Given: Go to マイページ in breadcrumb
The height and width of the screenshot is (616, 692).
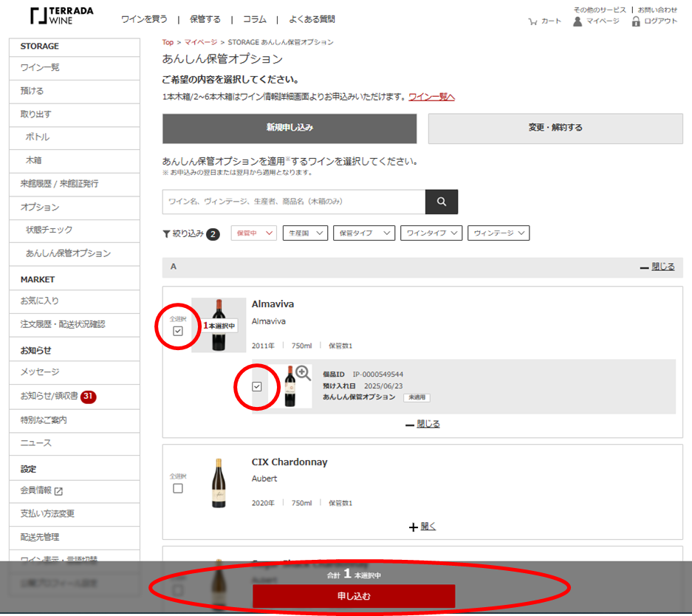Looking at the screenshot, I should coord(201,42).
